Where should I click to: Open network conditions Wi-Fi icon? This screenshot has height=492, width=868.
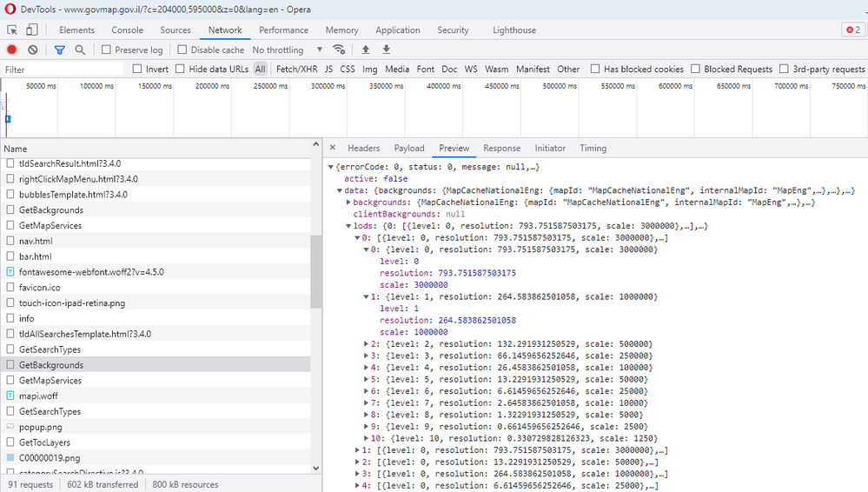pyautogui.click(x=339, y=50)
